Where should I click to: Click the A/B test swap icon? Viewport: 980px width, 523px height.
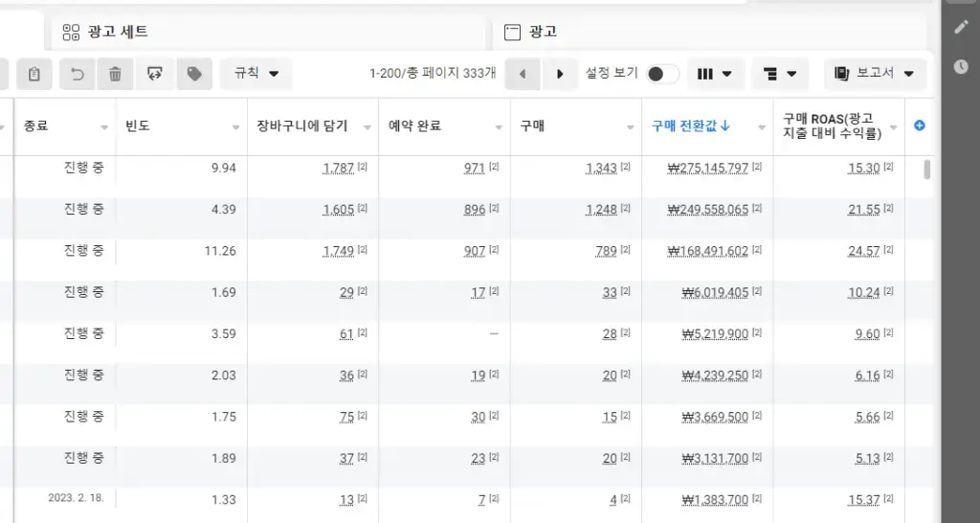pos(154,74)
